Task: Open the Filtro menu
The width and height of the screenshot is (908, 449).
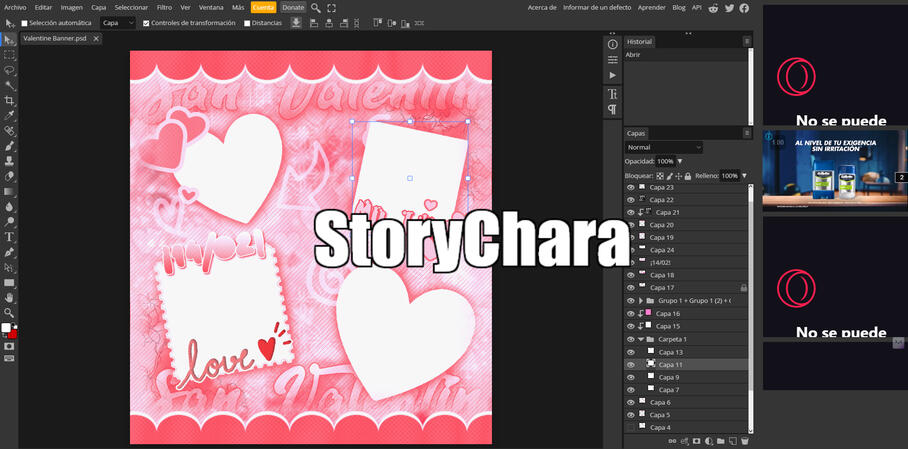Action: pos(164,7)
